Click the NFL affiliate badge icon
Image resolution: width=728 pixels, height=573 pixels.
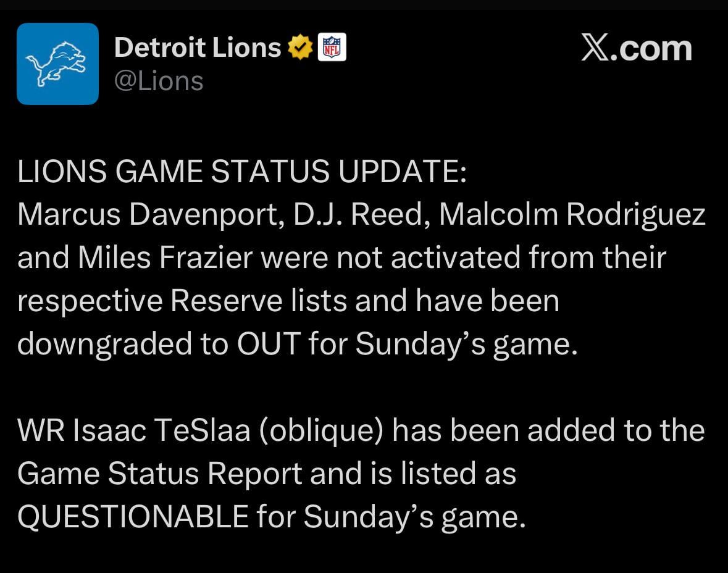(332, 46)
